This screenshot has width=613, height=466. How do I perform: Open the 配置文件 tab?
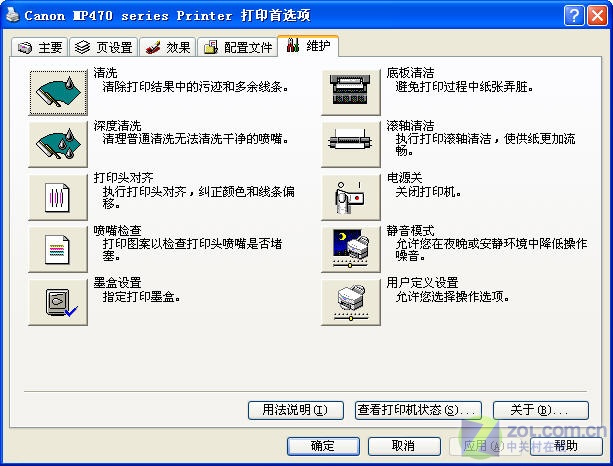coord(237,47)
